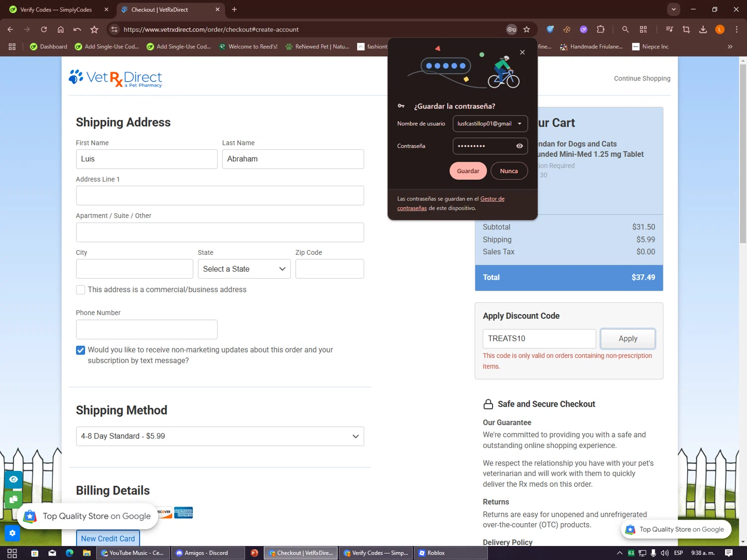Viewport: 747px width, 560px height.
Task: Click the crop screenshot toolbar icon
Action: [x=686, y=29]
